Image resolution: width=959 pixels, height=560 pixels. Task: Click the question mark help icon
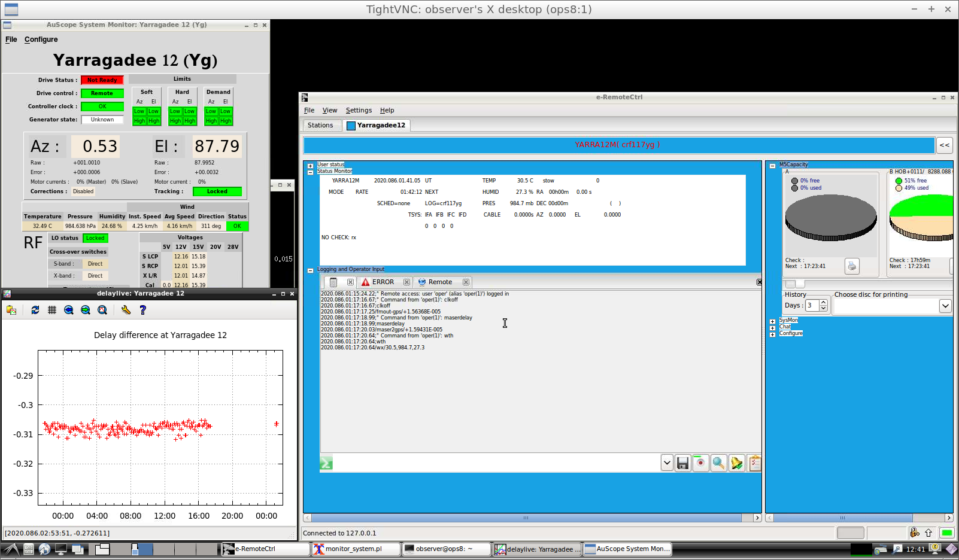tap(142, 310)
